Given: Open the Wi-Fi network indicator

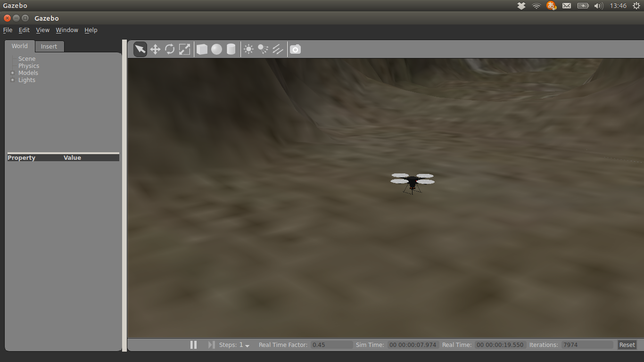Looking at the screenshot, I should tap(536, 6).
